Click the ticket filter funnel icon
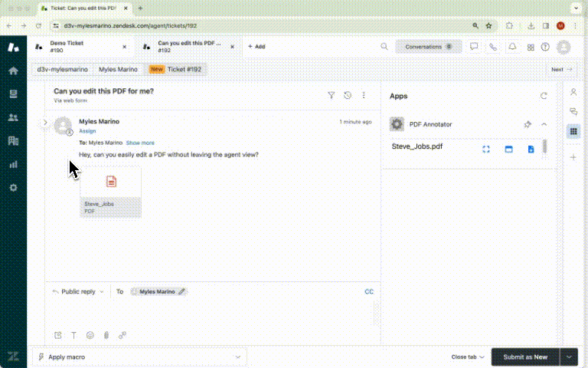588x368 pixels. [x=331, y=96]
